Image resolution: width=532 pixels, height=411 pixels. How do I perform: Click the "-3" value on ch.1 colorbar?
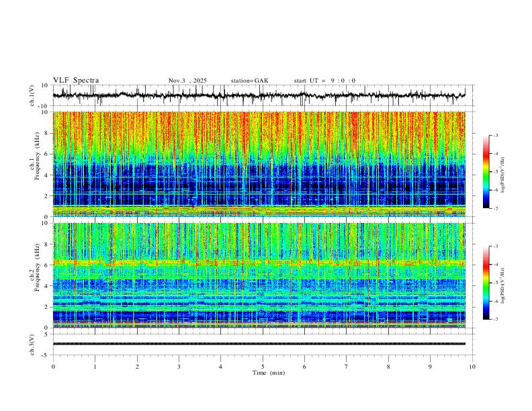(x=495, y=135)
